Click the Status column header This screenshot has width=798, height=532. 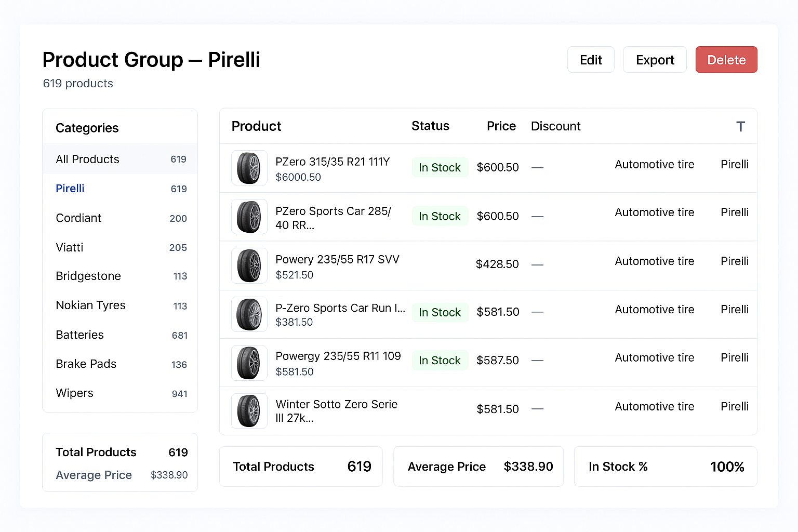(x=430, y=126)
